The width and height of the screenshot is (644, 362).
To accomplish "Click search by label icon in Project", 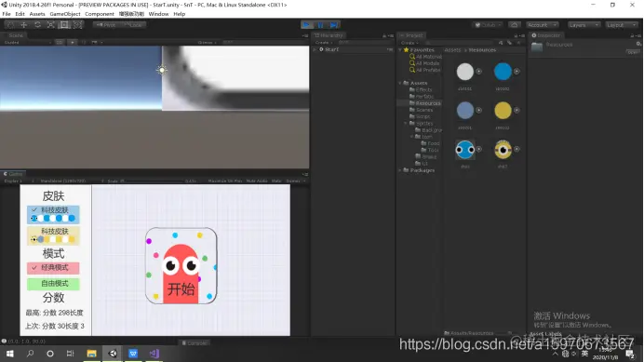I will coord(510,43).
